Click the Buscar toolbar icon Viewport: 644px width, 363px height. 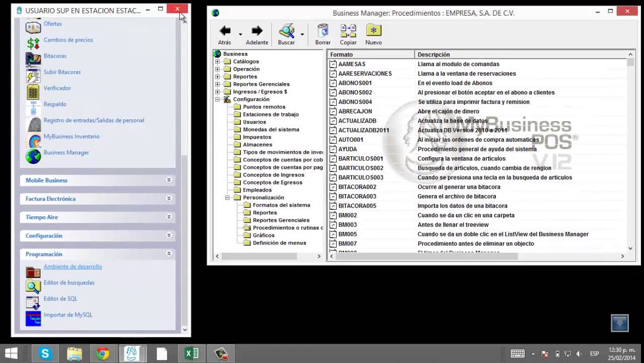pyautogui.click(x=286, y=31)
